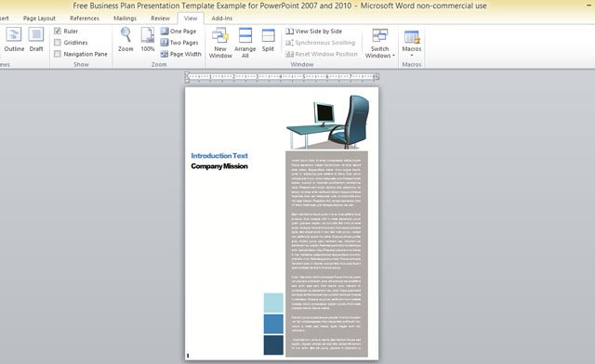This screenshot has width=595, height=364.
Task: Click the horizontal ruler above page
Action: pos(282,76)
